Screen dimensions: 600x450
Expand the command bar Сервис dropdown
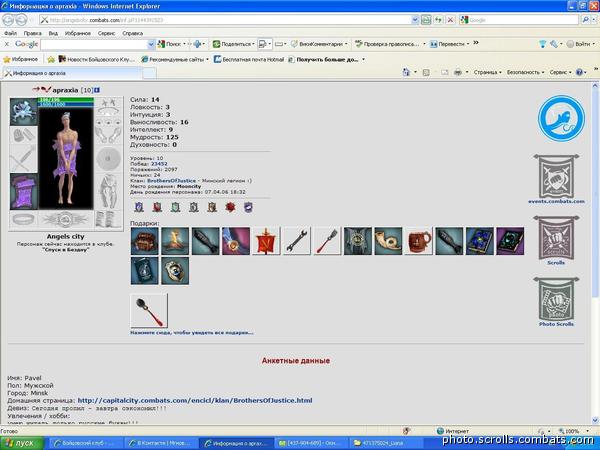560,72
